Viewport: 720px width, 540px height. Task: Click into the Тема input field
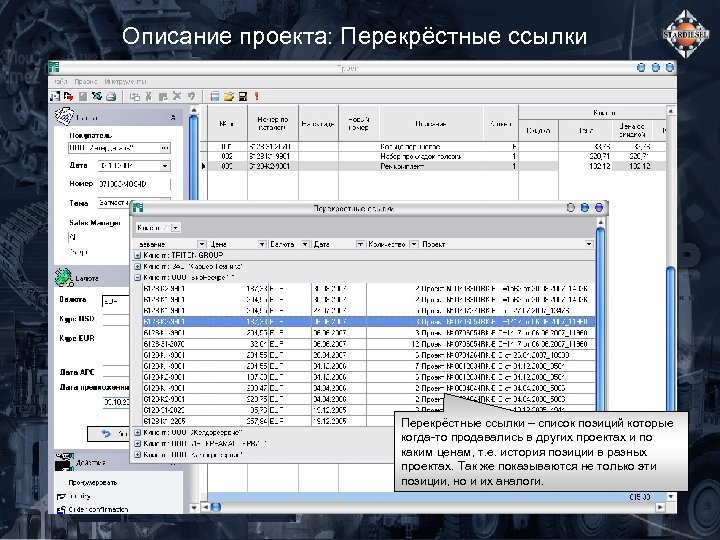114,202
